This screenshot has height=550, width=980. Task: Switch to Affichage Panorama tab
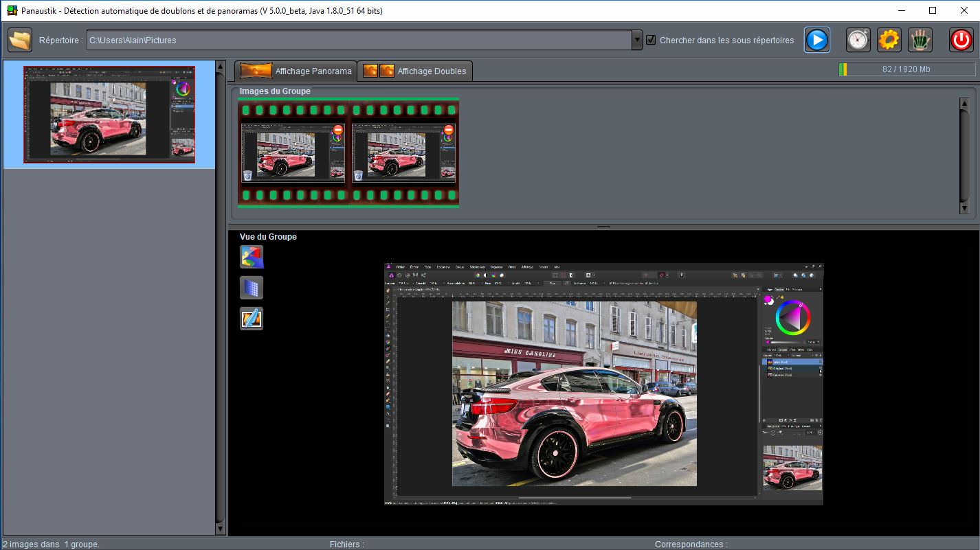tap(296, 71)
